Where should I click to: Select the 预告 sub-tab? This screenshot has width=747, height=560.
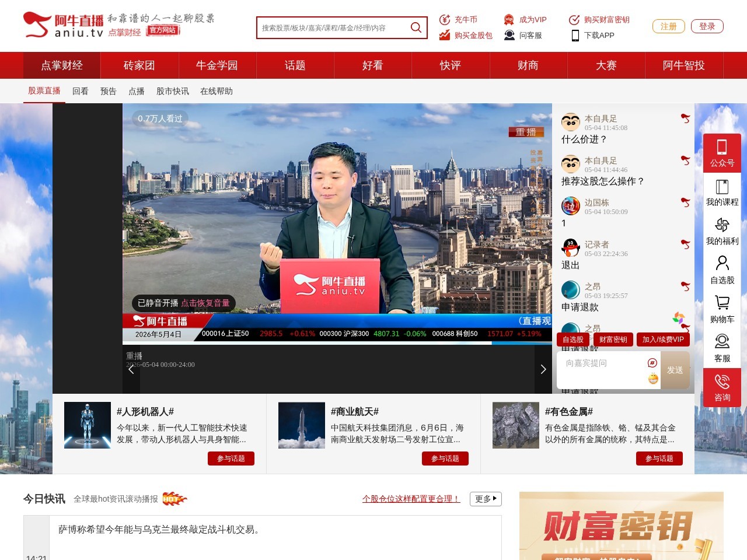click(x=109, y=91)
